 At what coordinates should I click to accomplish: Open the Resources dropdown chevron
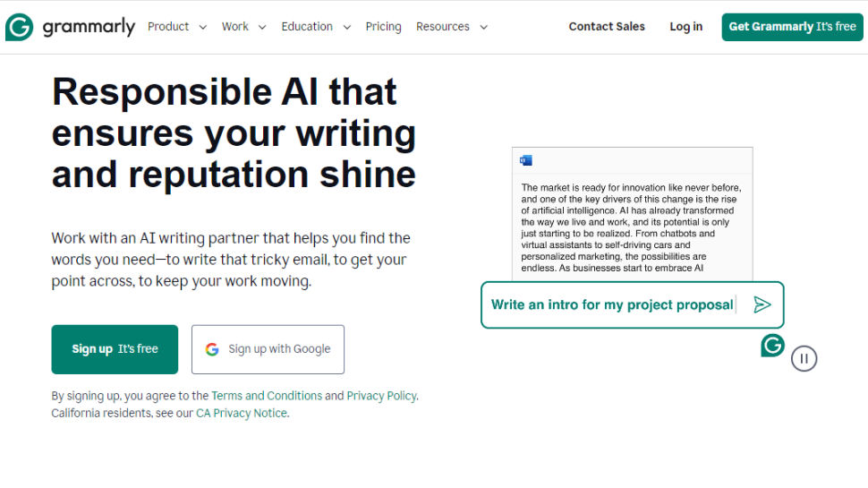pyautogui.click(x=483, y=27)
